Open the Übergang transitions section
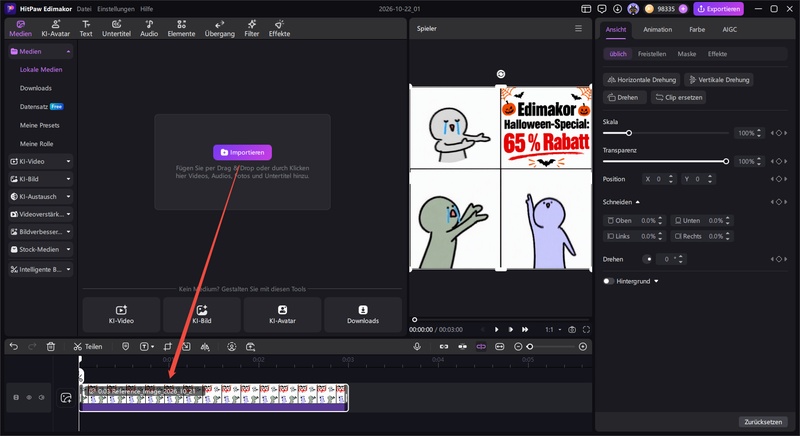This screenshot has height=436, width=800. point(219,29)
